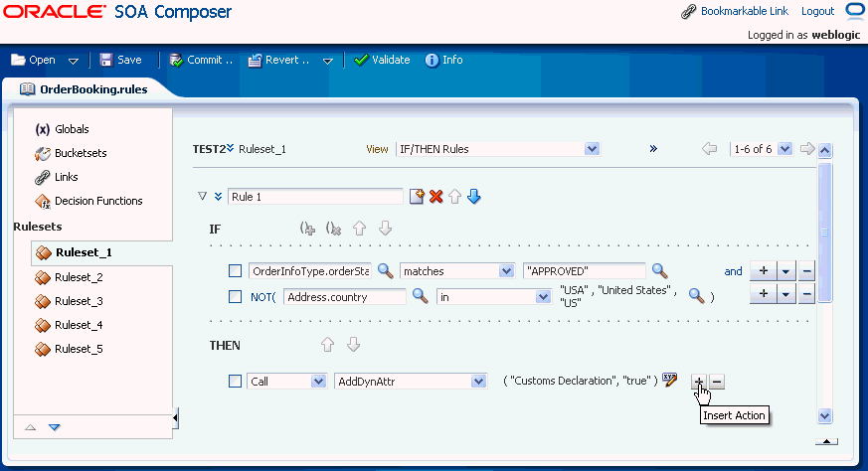The width and height of the screenshot is (868, 471).
Task: Delete the Address.country test with minus button
Action: coord(806,294)
